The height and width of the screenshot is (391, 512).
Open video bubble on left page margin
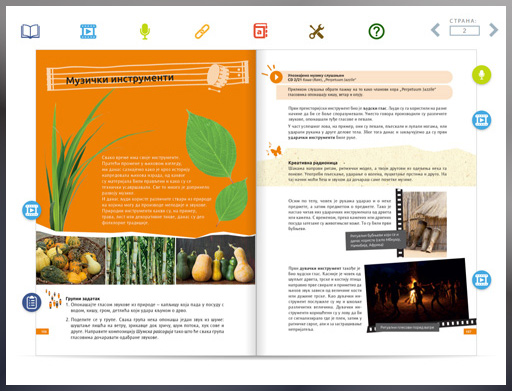[32, 210]
